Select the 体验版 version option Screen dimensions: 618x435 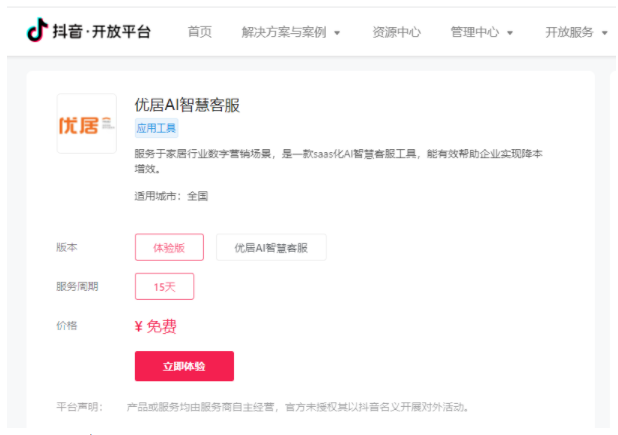(x=169, y=247)
